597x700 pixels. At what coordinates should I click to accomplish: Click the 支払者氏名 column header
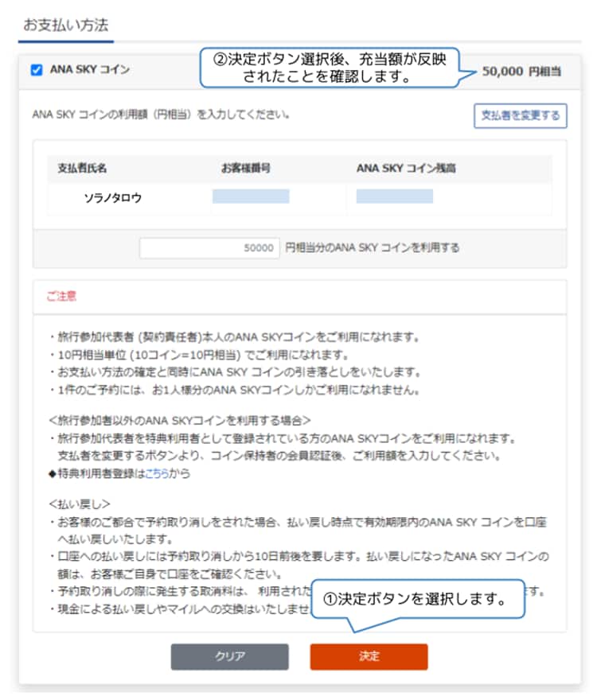(x=82, y=169)
